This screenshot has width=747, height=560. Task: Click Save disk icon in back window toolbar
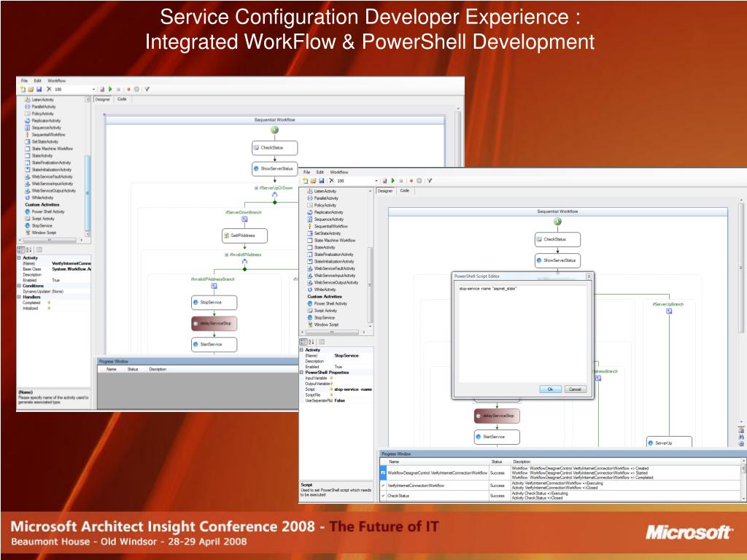39,89
